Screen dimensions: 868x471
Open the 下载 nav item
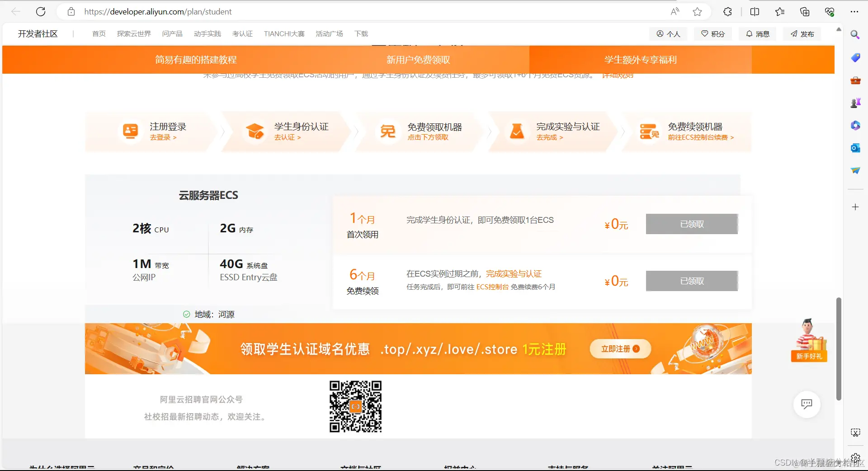pos(361,34)
